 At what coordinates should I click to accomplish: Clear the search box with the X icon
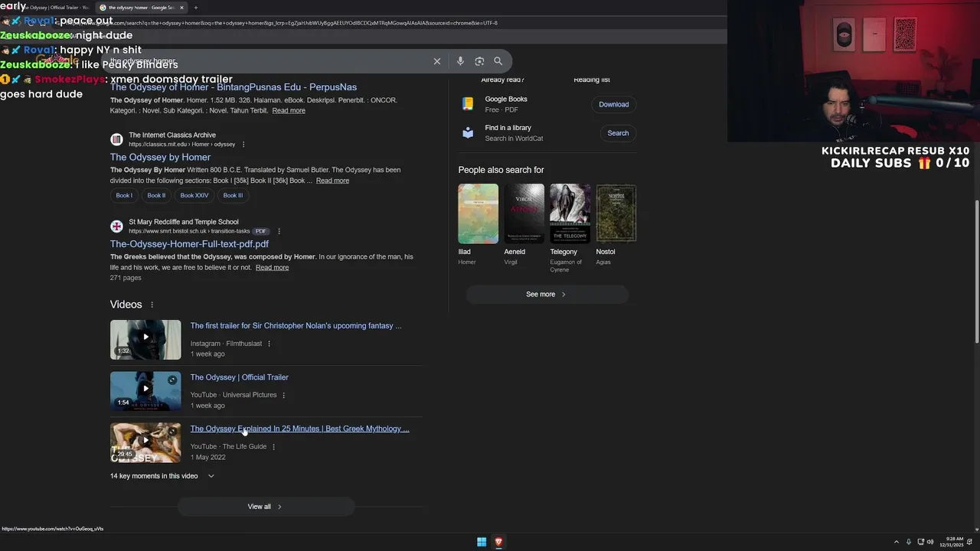(x=437, y=61)
